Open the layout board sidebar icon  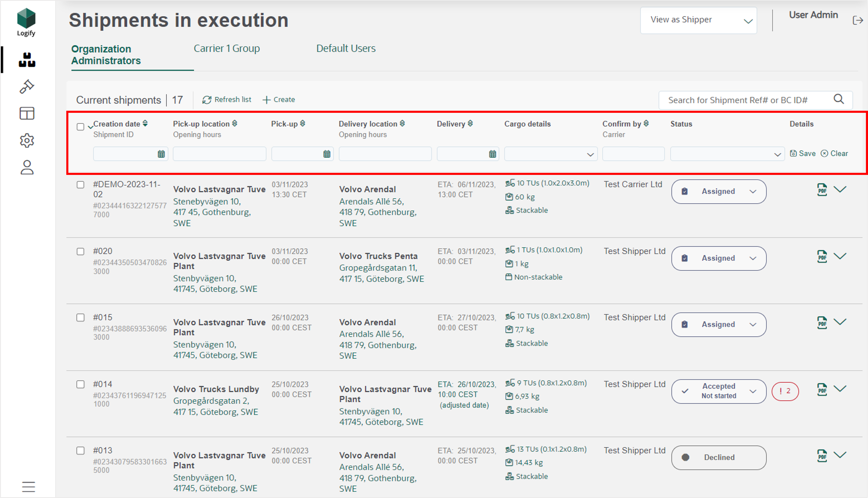coord(27,113)
